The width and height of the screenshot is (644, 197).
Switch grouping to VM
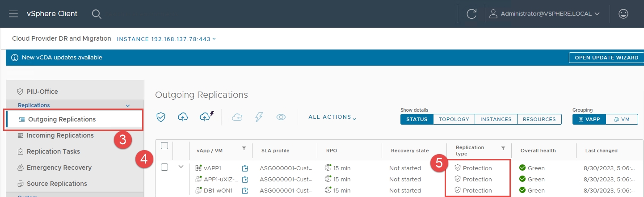pyautogui.click(x=622, y=119)
